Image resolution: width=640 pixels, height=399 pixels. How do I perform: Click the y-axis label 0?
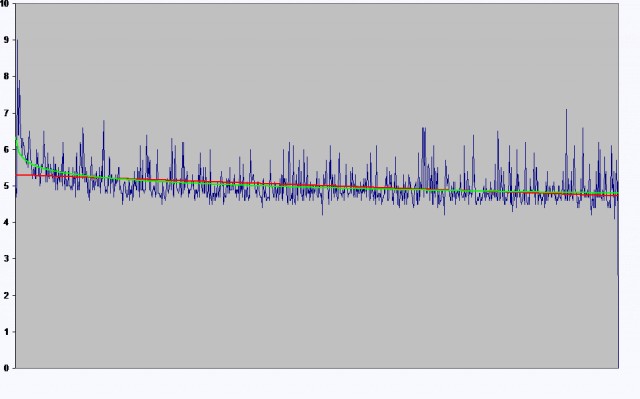6,368
